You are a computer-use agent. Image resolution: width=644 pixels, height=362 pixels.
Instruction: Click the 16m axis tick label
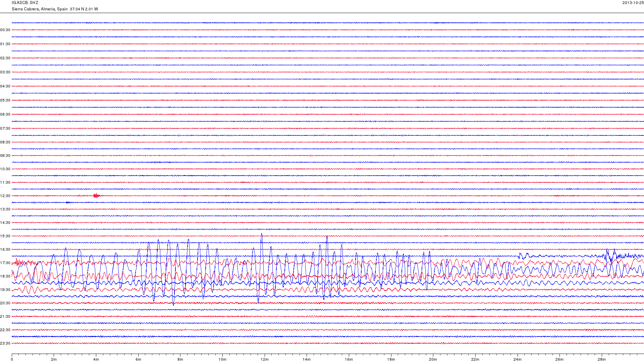[349, 360]
